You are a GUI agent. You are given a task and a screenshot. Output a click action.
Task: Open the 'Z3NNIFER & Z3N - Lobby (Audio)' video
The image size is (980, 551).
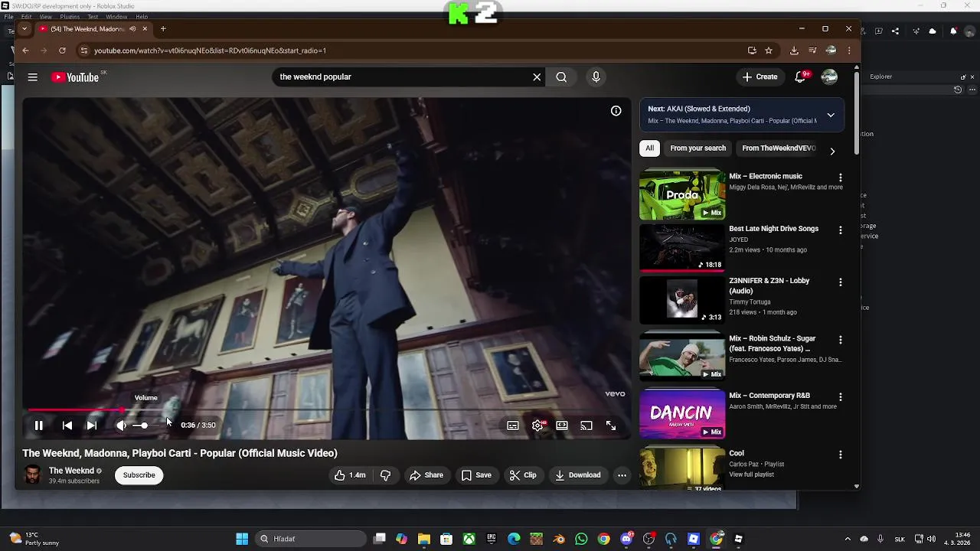click(769, 285)
